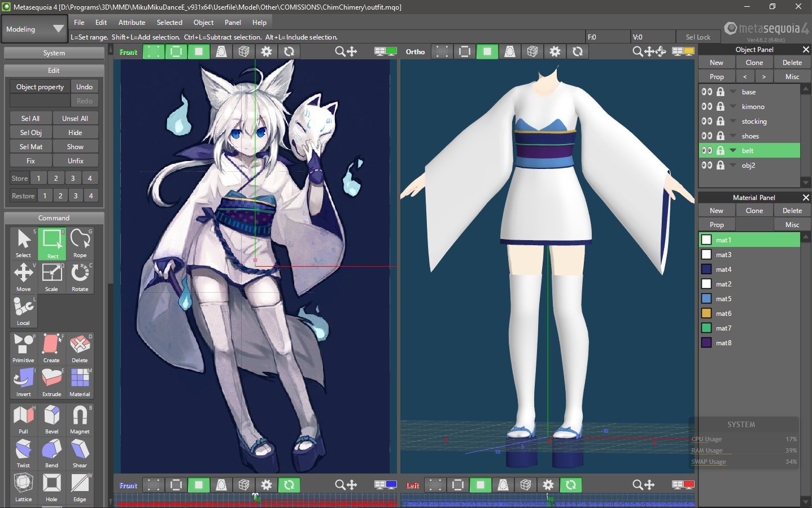Toggle lock on the kimono object
This screenshot has height=508, width=812.
[x=721, y=106]
